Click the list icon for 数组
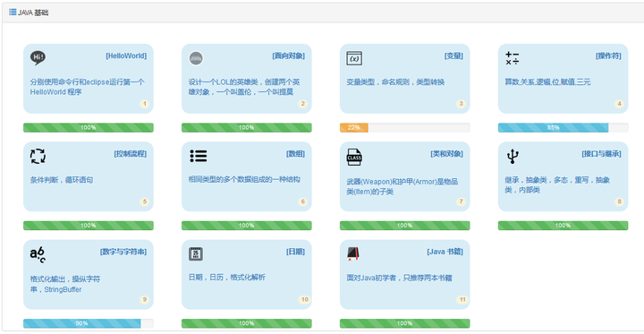Screen dimensions: 644x334 (199, 156)
